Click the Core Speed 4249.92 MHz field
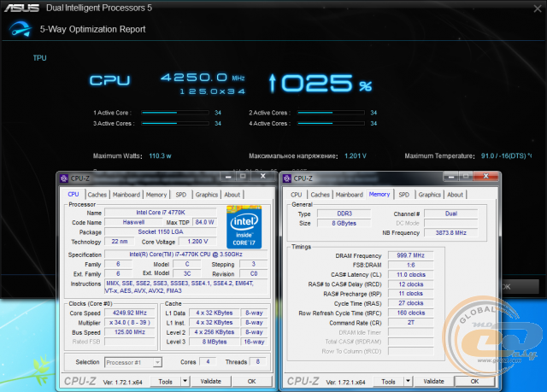Image resolution: width=547 pixels, height=392 pixels. [x=130, y=313]
